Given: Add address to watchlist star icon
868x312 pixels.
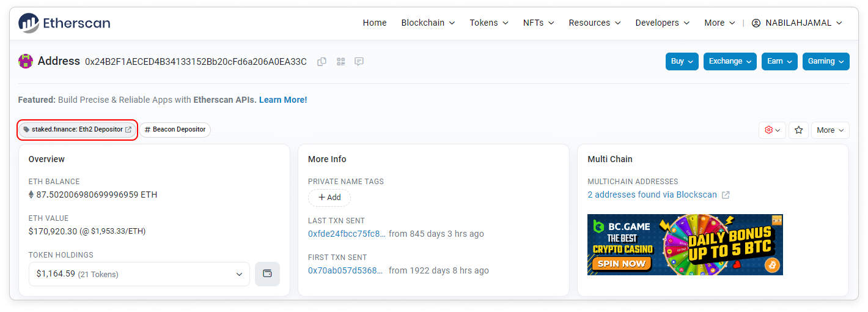Looking at the screenshot, I should pos(798,130).
